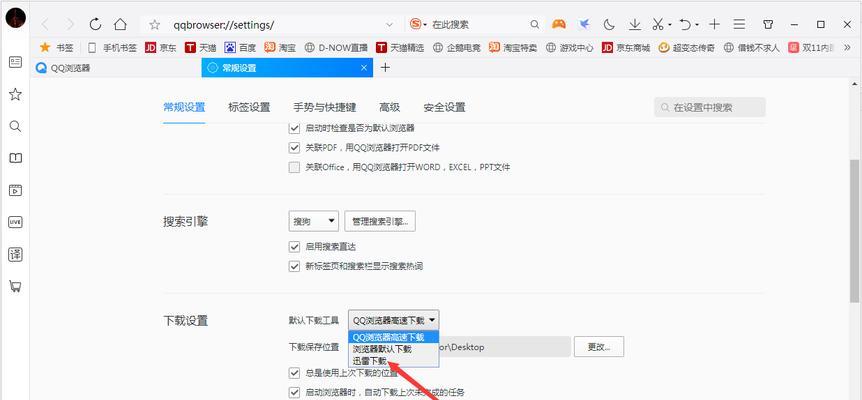
Task: Open the 游戏中心 bookmark
Action: pyautogui.click(x=570, y=48)
